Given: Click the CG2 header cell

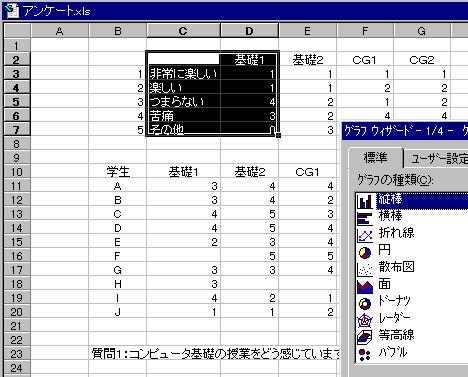Looking at the screenshot, I should pyautogui.click(x=422, y=60).
